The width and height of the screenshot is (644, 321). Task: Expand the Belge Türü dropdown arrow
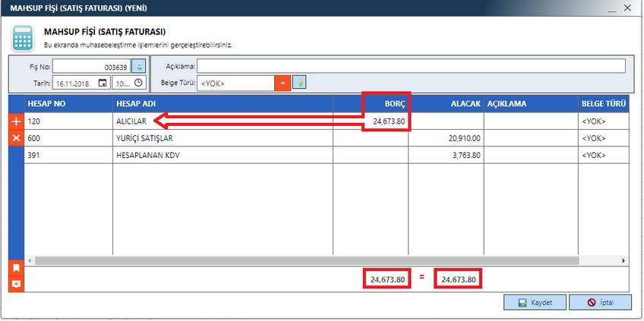[x=283, y=83]
